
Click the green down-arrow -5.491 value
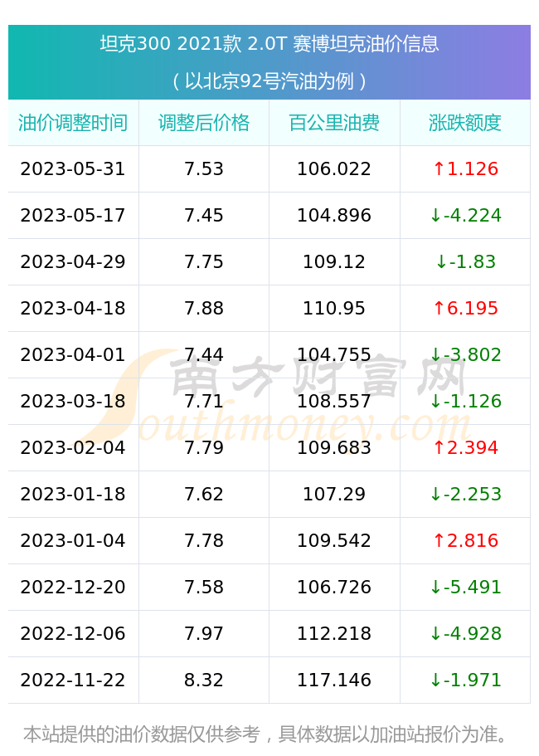465,588
